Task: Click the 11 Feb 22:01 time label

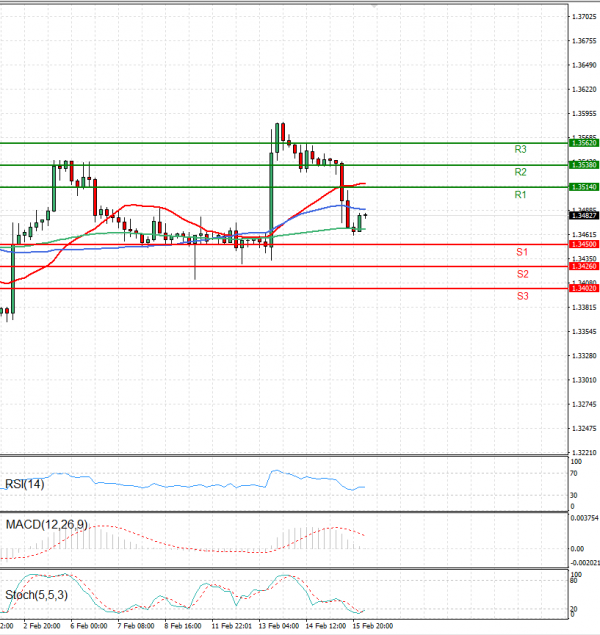Action: (232, 626)
